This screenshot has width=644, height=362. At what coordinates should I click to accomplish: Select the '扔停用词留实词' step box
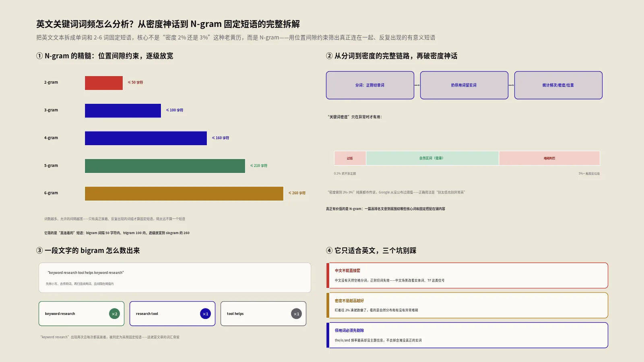[x=464, y=85]
